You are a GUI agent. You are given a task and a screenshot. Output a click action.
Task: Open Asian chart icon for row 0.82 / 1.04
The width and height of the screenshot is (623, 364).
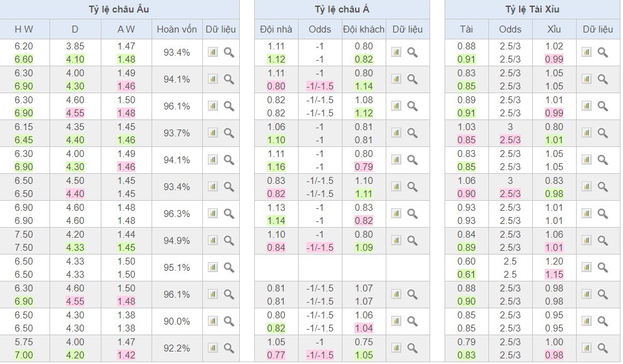point(396,321)
